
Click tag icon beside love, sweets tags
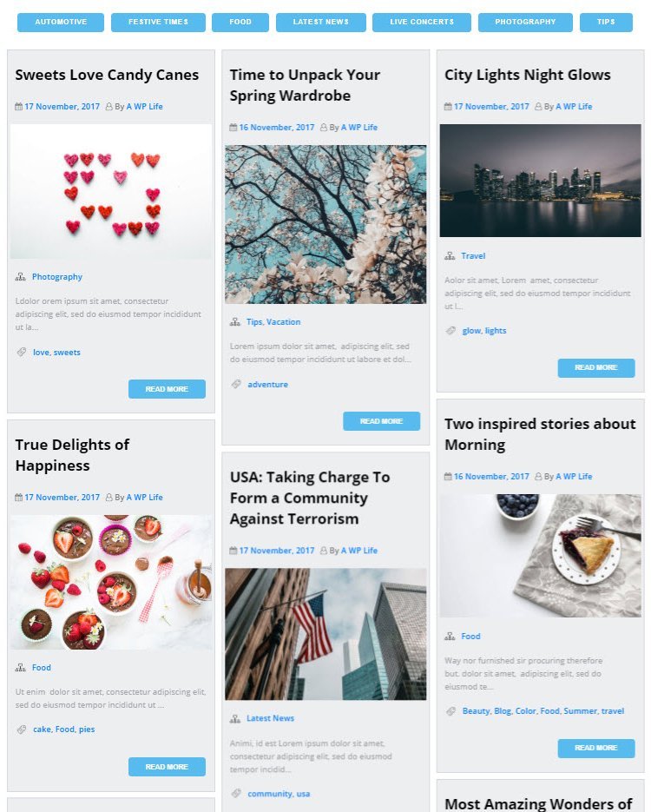tap(21, 352)
